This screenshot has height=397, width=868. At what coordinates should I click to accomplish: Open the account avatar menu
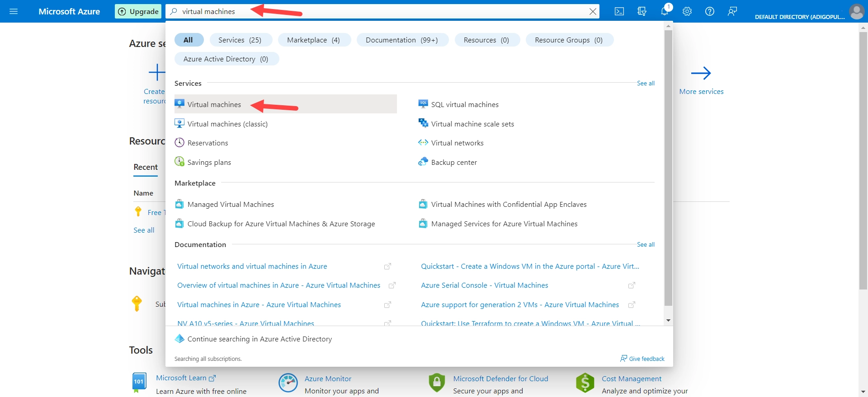click(x=857, y=11)
